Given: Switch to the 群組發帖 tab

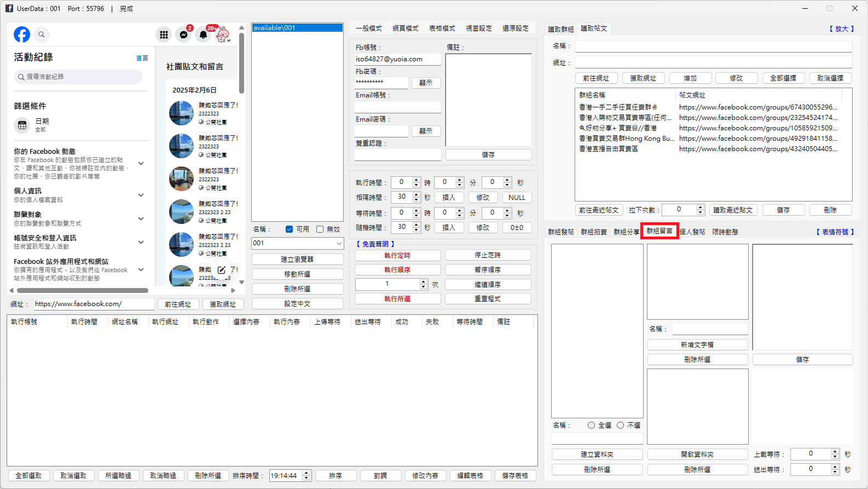Looking at the screenshot, I should click(561, 232).
